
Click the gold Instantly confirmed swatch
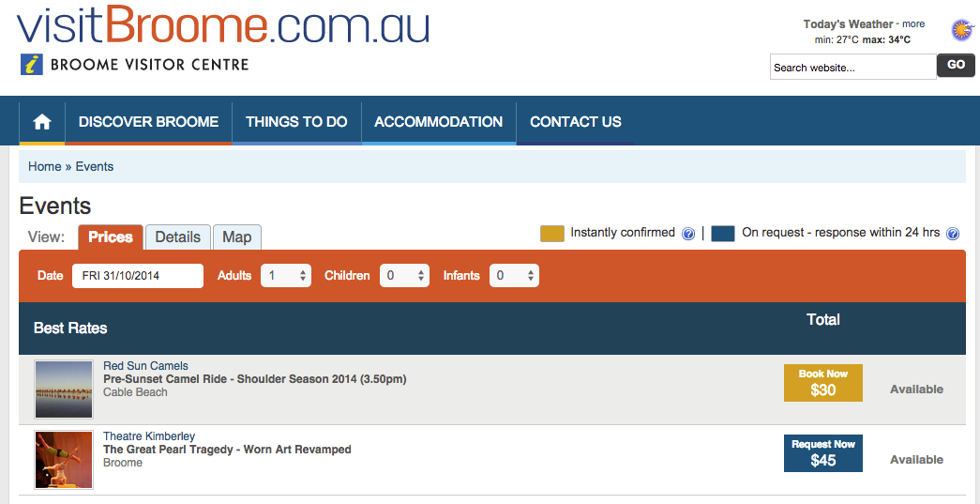click(x=552, y=234)
